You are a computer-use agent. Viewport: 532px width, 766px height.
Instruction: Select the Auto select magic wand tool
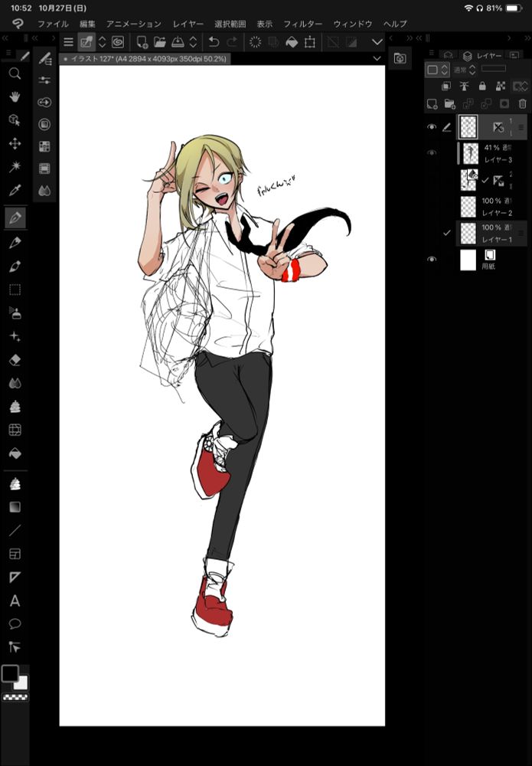[15, 166]
